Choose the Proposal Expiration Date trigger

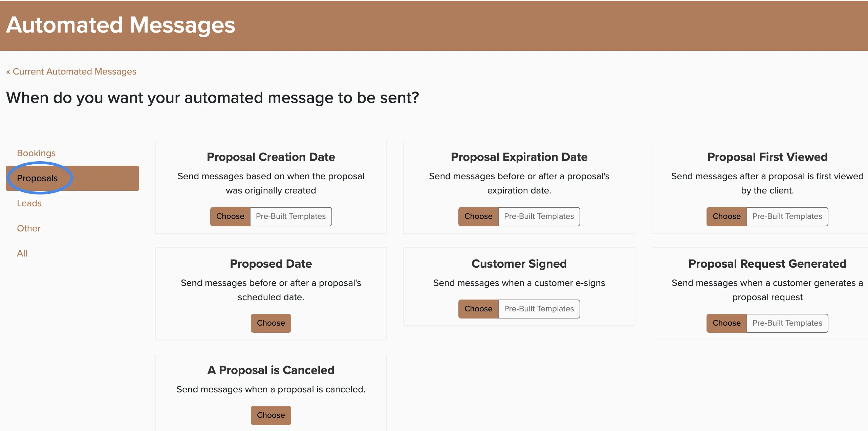click(478, 217)
